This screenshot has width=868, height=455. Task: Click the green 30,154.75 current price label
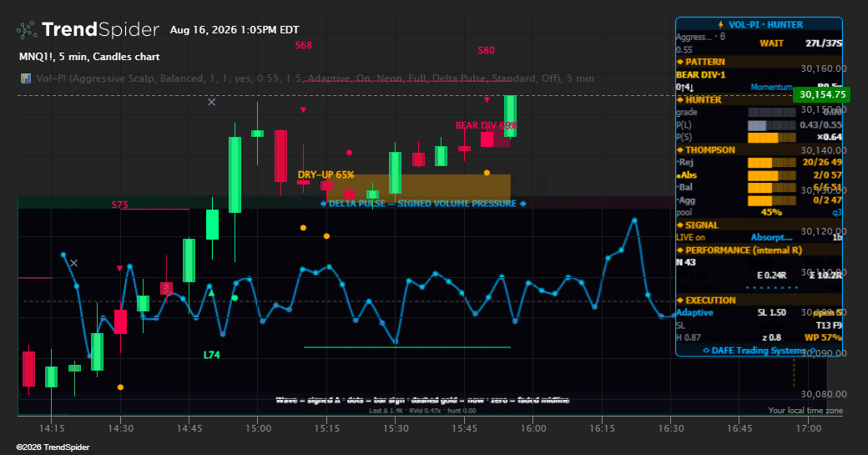point(822,94)
